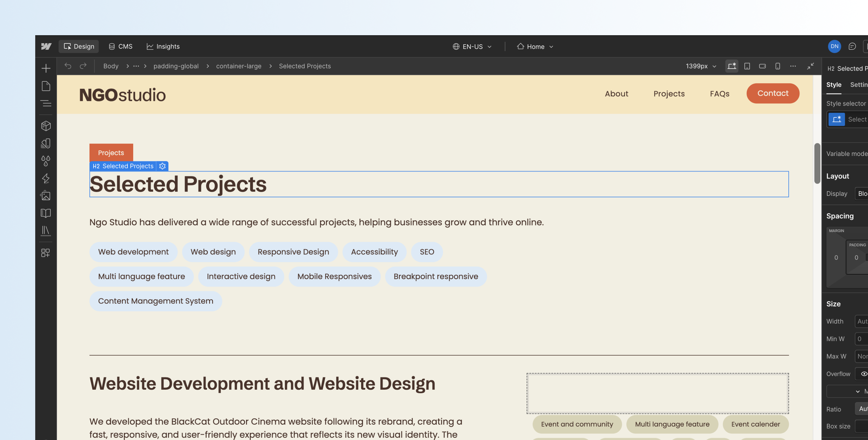The width and height of the screenshot is (868, 440).
Task: Select the orange Projects tag on canvas
Action: tap(111, 153)
